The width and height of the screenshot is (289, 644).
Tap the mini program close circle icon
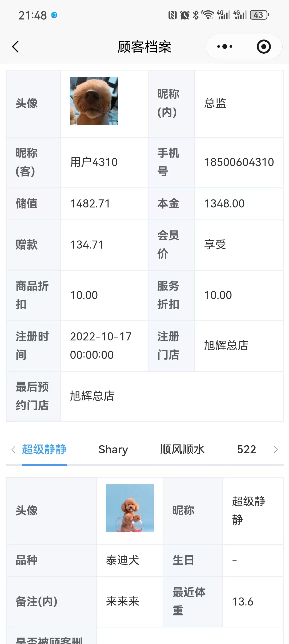pyautogui.click(x=263, y=47)
